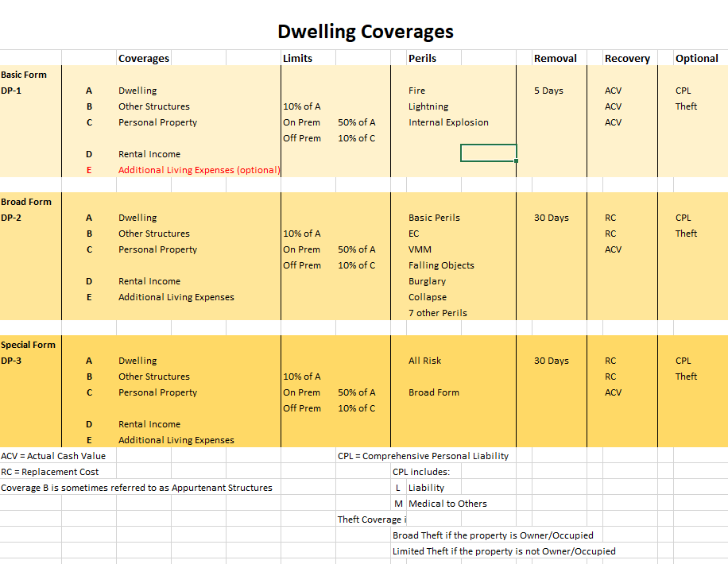728x564 pixels.
Task: Select the Limits header cell
Action: click(x=298, y=59)
